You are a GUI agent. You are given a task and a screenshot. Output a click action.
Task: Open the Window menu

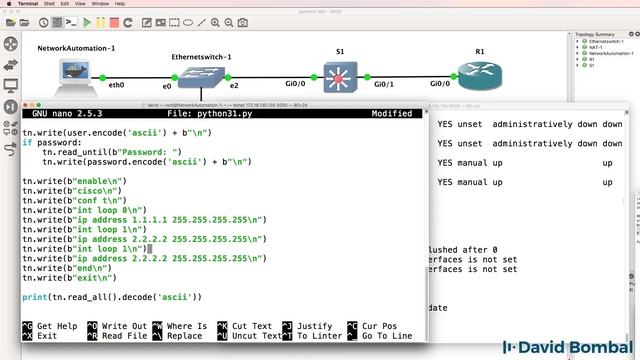[100, 4]
